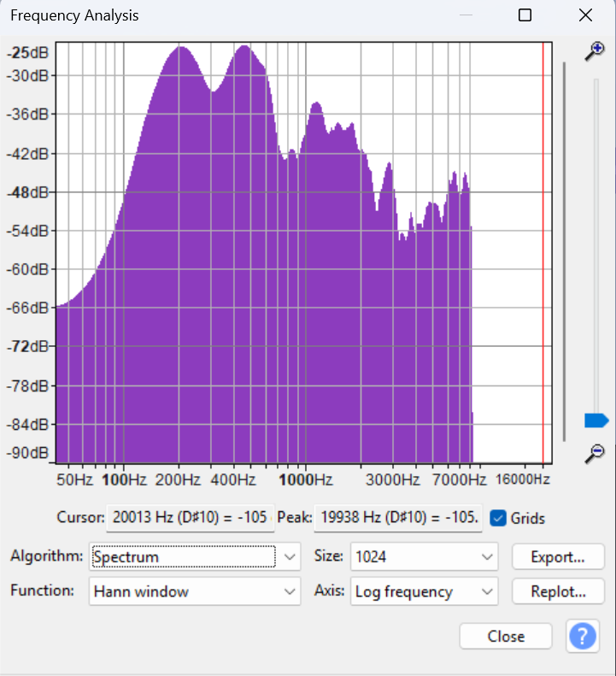Click the 1000Hz label on the frequency ruler
The image size is (616, 676).
coord(306,479)
